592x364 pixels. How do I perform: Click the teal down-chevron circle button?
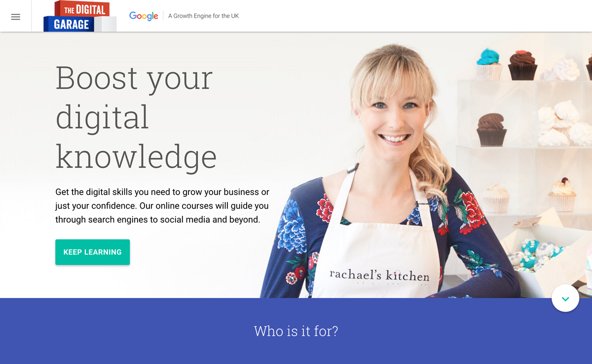(x=565, y=298)
